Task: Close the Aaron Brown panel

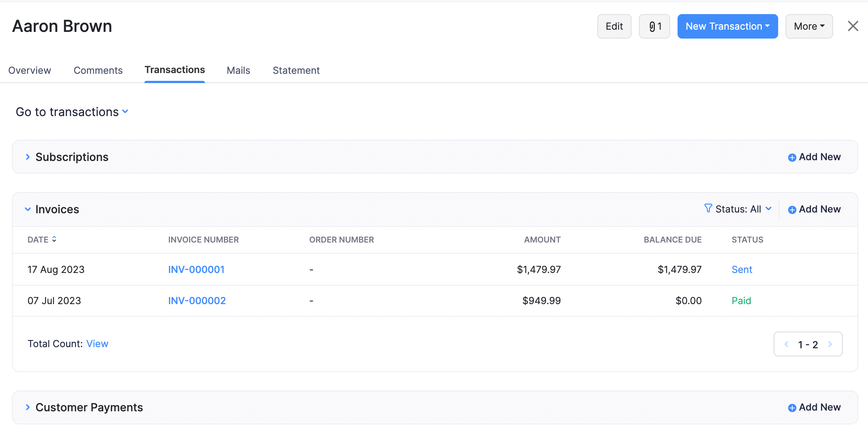Action: pyautogui.click(x=853, y=26)
